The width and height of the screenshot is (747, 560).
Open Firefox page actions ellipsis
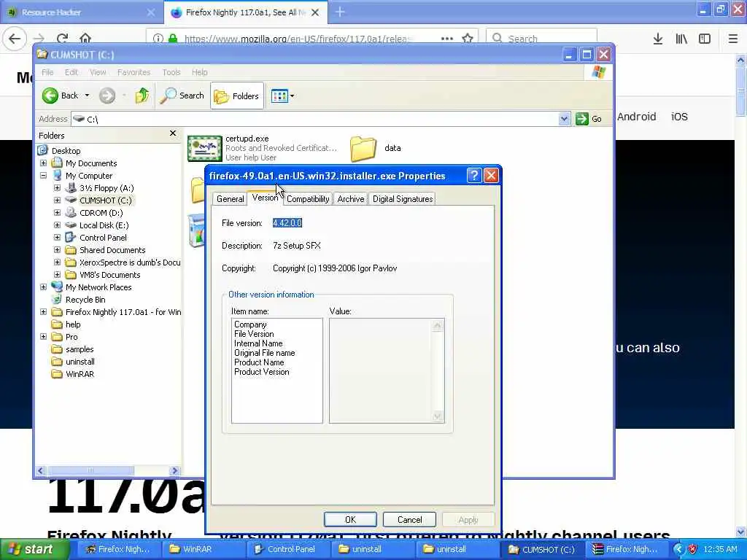pyautogui.click(x=447, y=38)
